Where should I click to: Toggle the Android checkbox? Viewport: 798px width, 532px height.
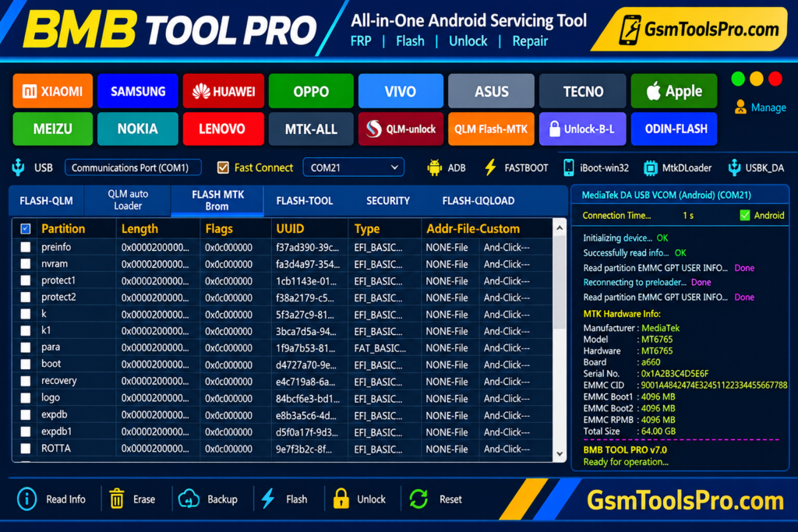click(744, 215)
